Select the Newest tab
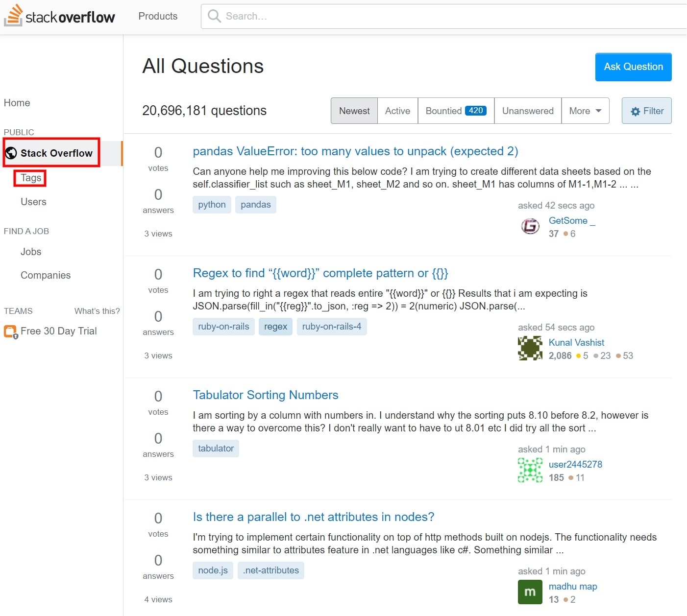The image size is (687, 616). tap(354, 111)
